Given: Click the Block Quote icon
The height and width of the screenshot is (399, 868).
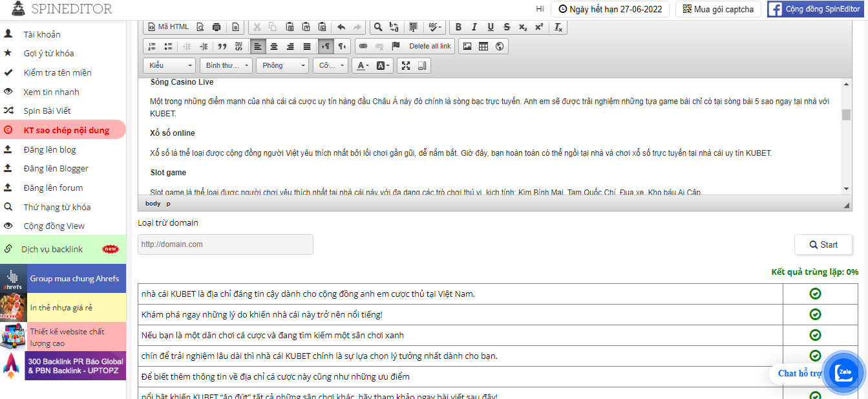Looking at the screenshot, I should coord(222,47).
